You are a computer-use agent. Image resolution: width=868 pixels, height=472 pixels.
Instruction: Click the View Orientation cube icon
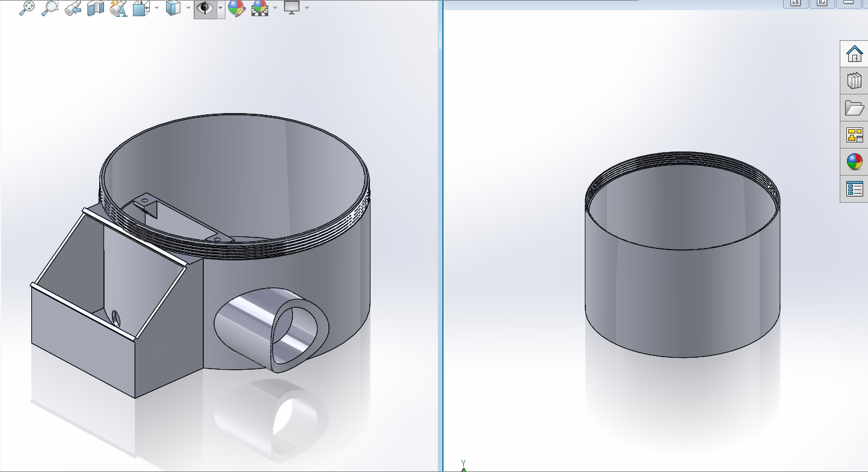pos(141,8)
